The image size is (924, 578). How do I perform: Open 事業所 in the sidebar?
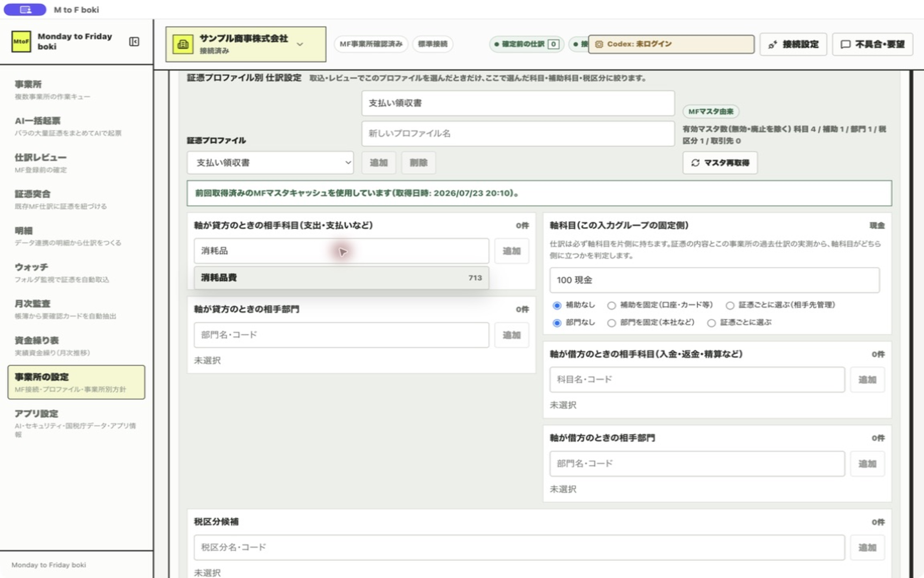[77, 90]
